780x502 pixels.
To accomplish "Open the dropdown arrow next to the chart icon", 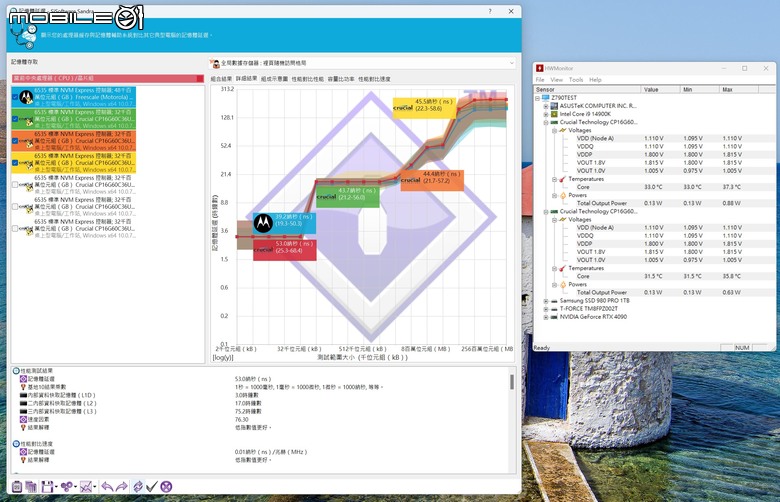I will 95,487.
